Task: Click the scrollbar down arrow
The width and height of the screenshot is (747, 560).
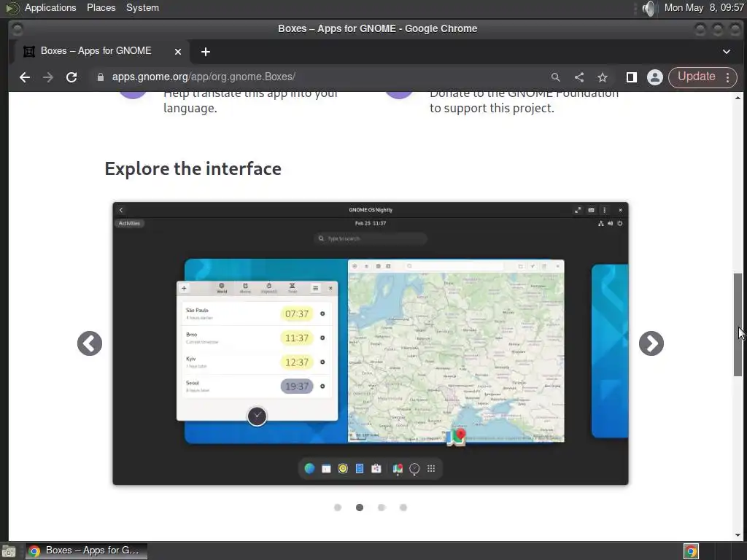Action: (x=738, y=534)
